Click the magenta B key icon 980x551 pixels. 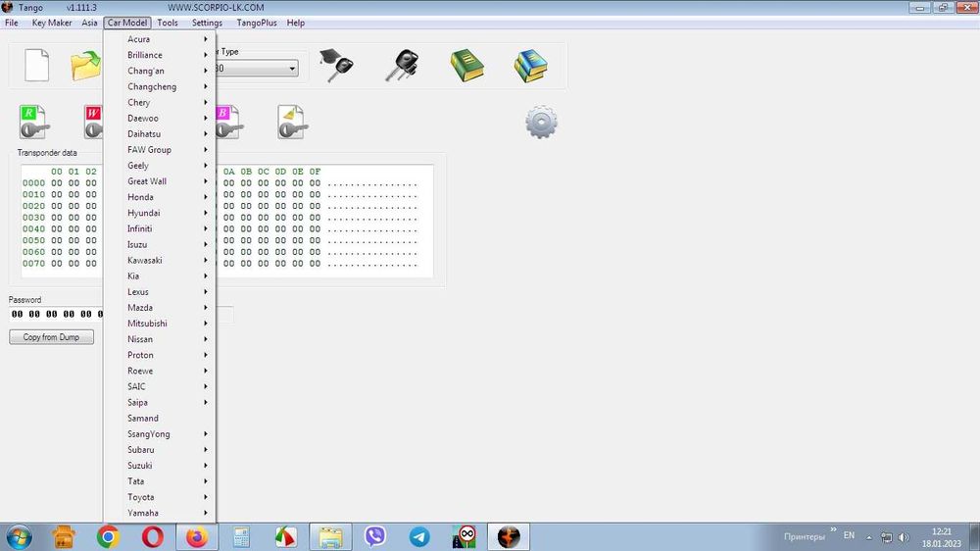[229, 122]
